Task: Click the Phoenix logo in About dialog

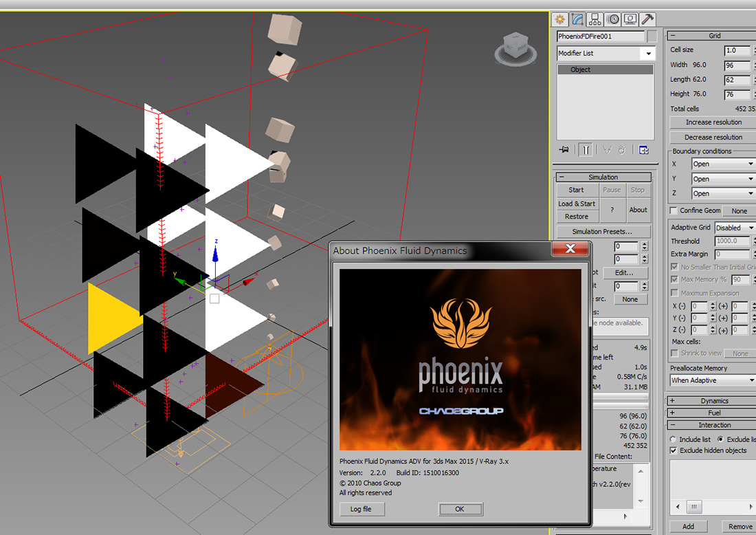Action: tap(461, 323)
